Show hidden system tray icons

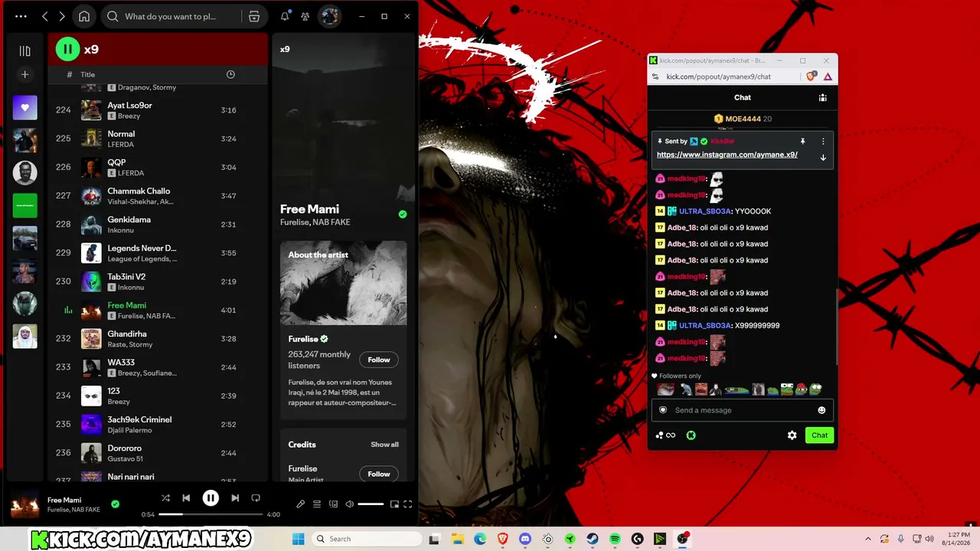tap(867, 539)
